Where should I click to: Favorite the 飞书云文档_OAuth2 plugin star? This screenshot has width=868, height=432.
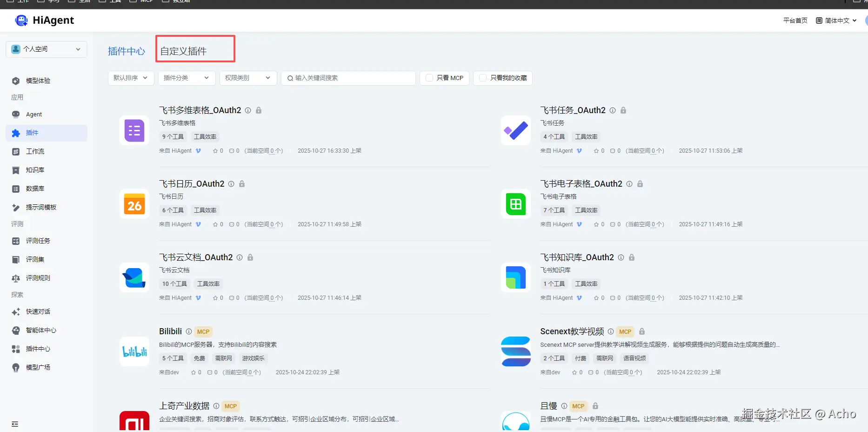[215, 298]
